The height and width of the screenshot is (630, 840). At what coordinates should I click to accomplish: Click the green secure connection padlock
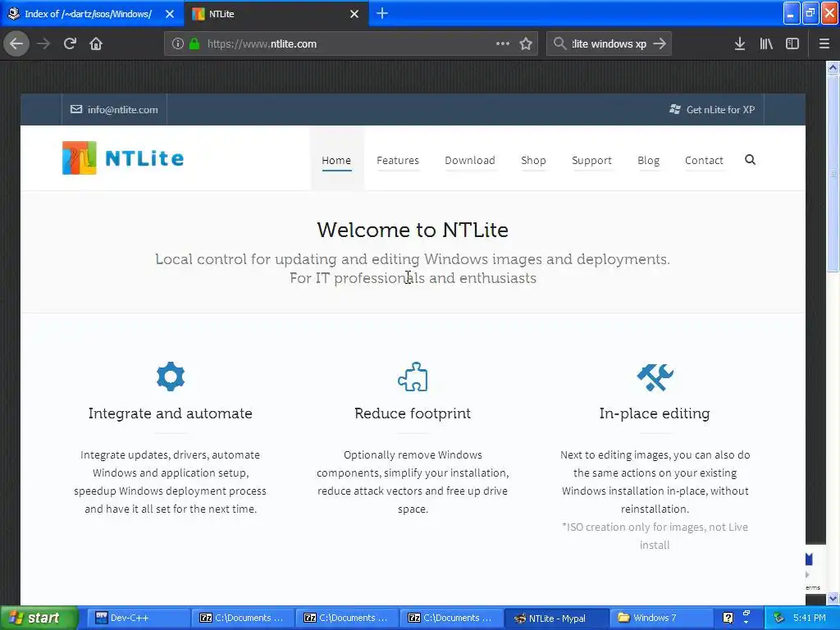coord(194,44)
